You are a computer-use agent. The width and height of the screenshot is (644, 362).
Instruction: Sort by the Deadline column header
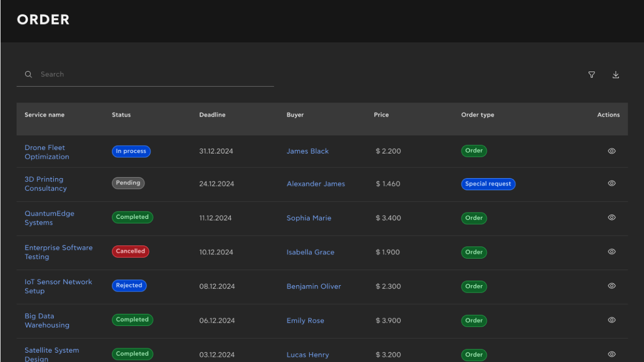(x=212, y=114)
